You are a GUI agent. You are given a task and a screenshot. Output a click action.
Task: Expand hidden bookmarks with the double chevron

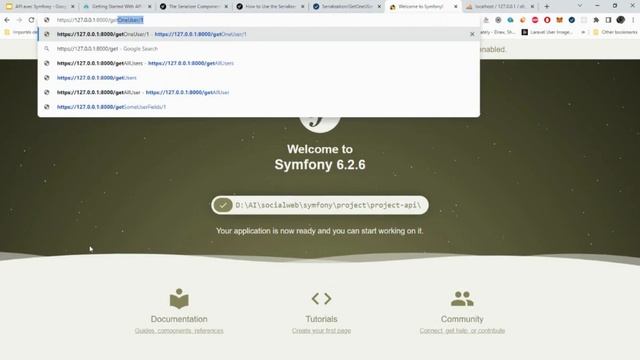583,32
